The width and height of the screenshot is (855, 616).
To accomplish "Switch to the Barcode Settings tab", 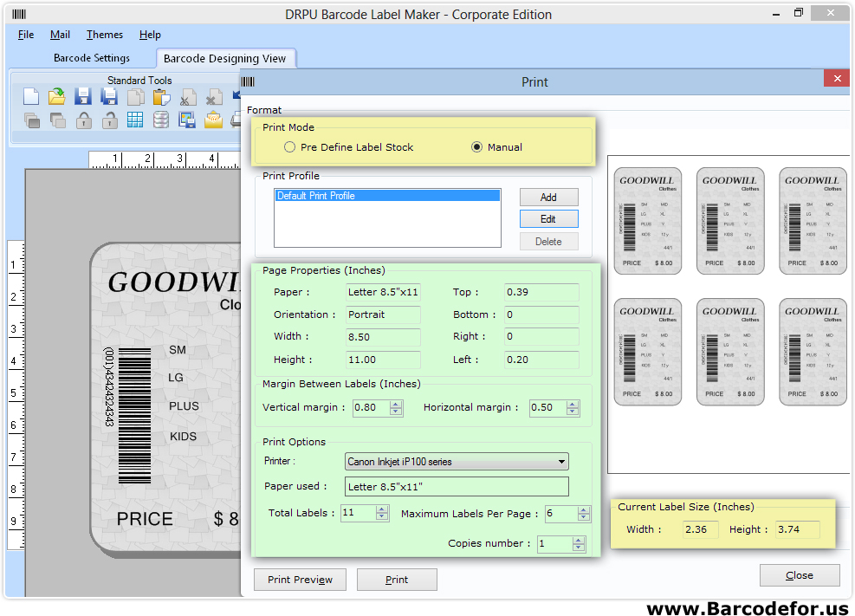I will [x=92, y=58].
